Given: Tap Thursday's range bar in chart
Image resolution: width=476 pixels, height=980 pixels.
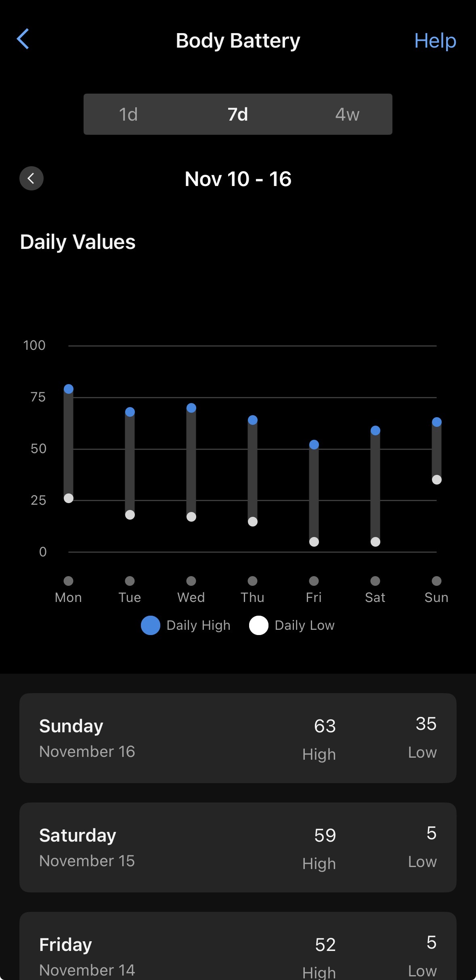Looking at the screenshot, I should (253, 471).
